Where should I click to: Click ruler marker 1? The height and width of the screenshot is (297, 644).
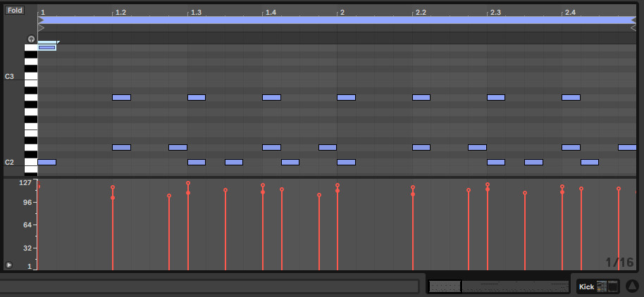click(x=43, y=12)
